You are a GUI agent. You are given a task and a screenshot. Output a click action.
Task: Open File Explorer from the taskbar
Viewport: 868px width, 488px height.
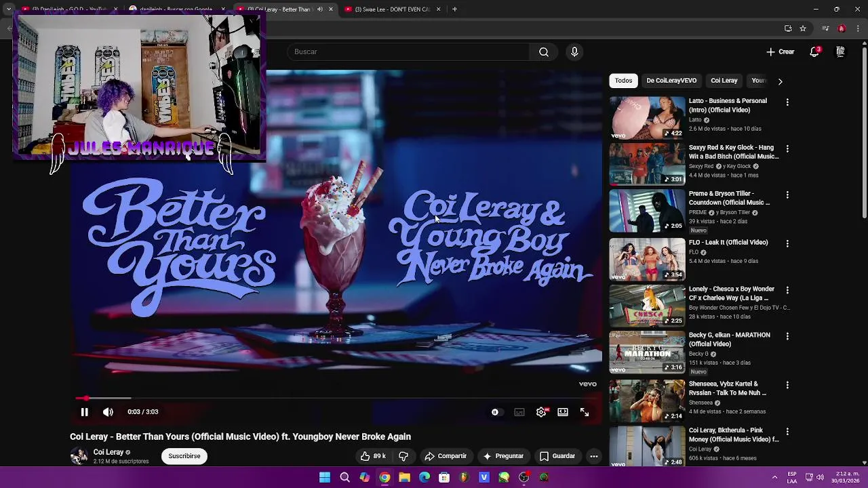point(404,478)
